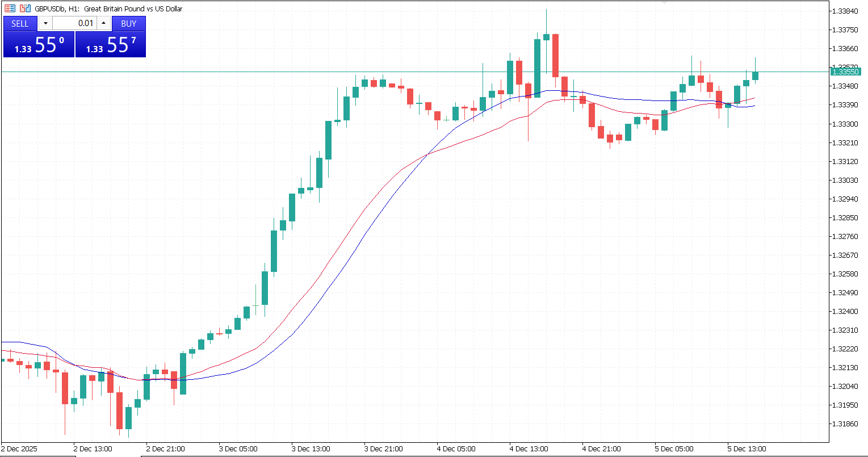This screenshot has height=457, width=868.
Task: Click the highlighted 1.33550 price axis label
Action: [x=847, y=72]
